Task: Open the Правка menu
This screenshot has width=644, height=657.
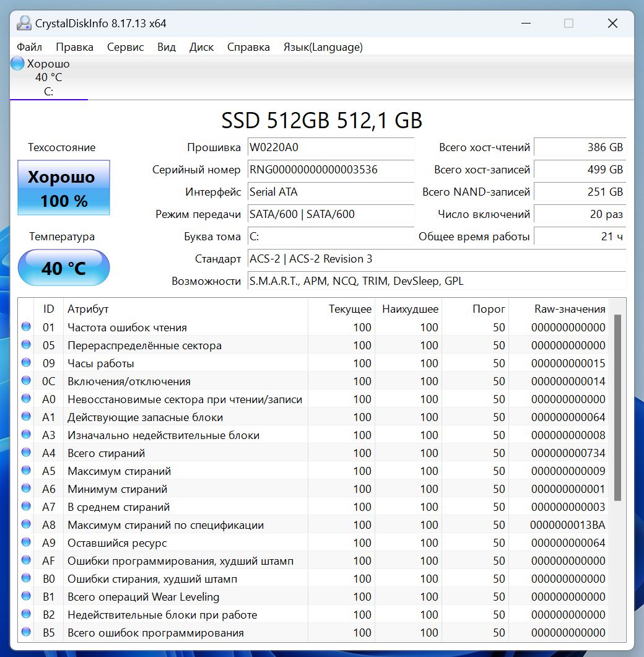Action: [74, 47]
